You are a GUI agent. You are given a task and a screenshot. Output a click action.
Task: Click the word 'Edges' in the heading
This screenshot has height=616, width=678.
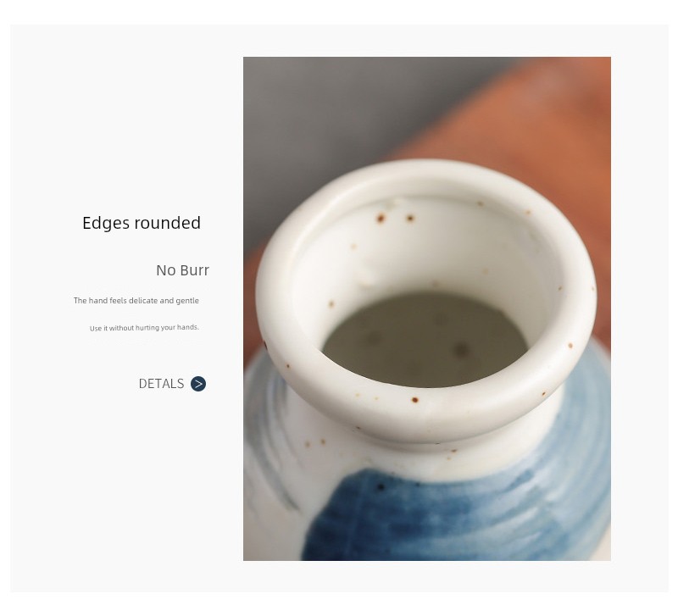click(106, 225)
